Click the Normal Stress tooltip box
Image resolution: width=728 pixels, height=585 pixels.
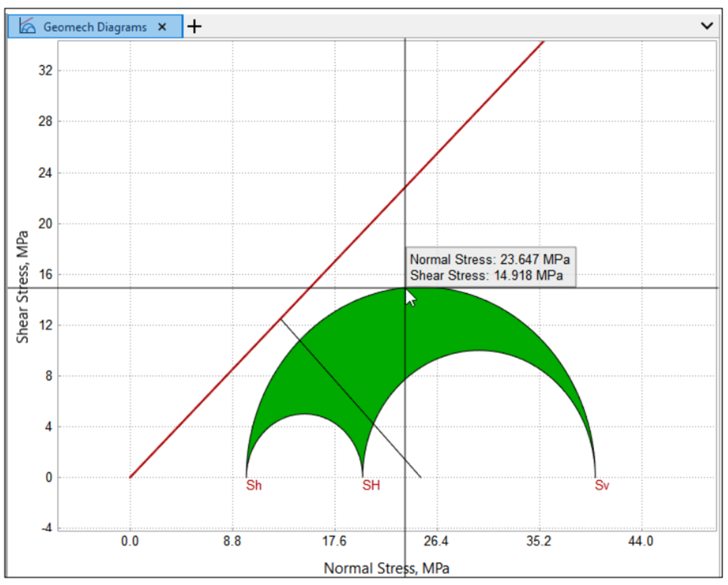pyautogui.click(x=491, y=267)
